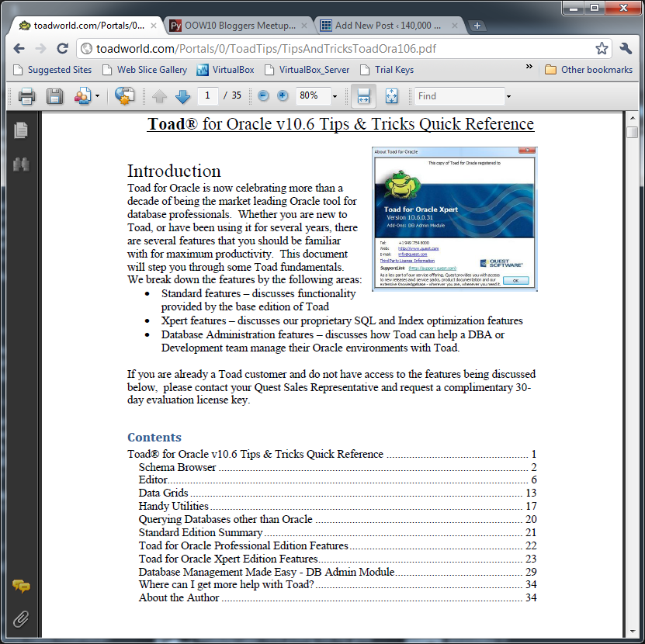The height and width of the screenshot is (644, 645).
Task: Maximize the Chrome window
Action: click(595, 8)
